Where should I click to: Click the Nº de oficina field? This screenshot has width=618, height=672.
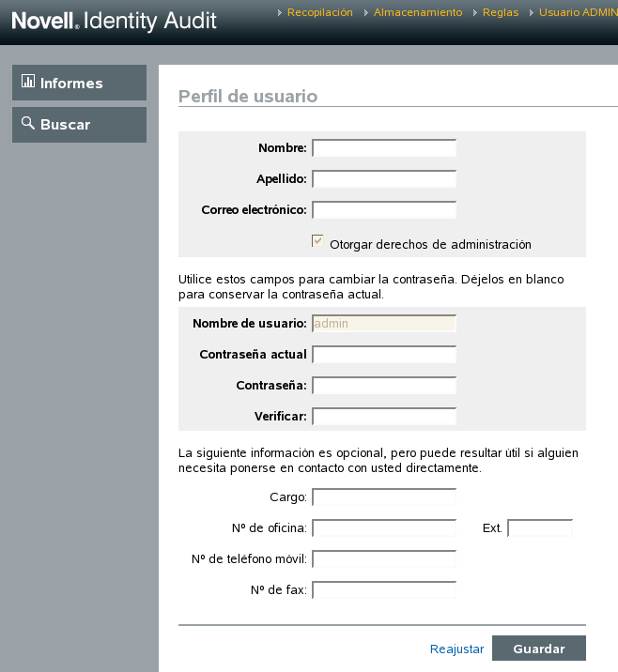[384, 528]
